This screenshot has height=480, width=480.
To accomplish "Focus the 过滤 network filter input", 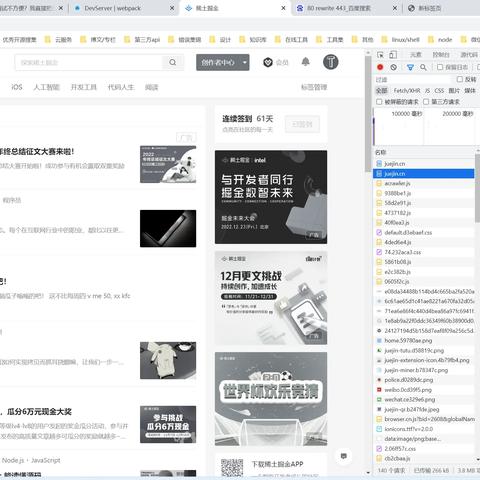I will coord(413,79).
